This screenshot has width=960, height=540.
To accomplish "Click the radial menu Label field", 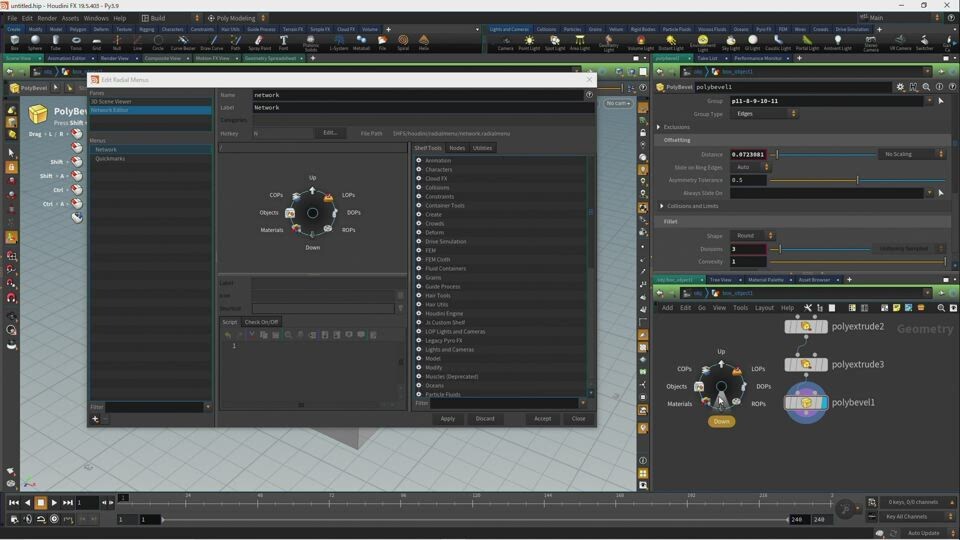I will point(422,107).
